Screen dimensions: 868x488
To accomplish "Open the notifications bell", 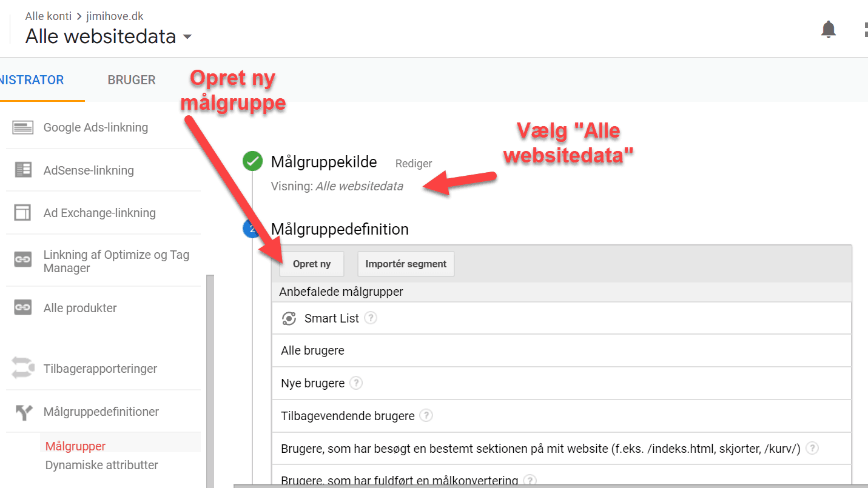I will 828,29.
